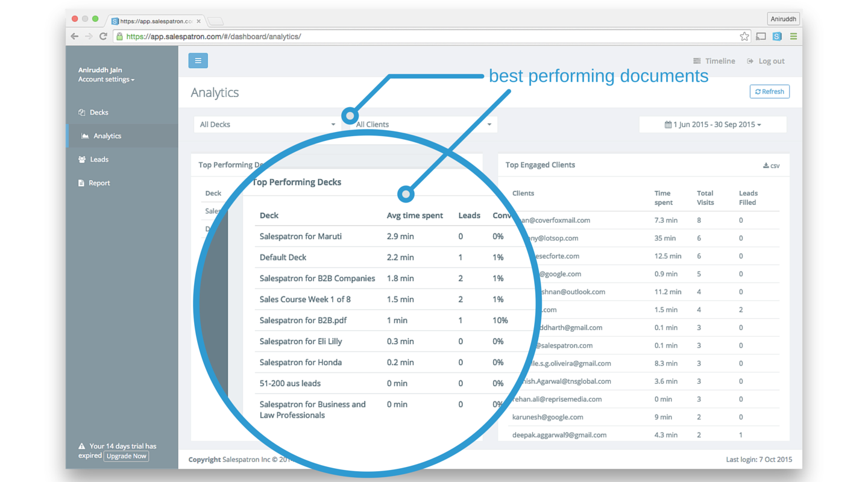Click client deepak.aggarwal9@gmail.com
The width and height of the screenshot is (868, 482).
(x=559, y=435)
